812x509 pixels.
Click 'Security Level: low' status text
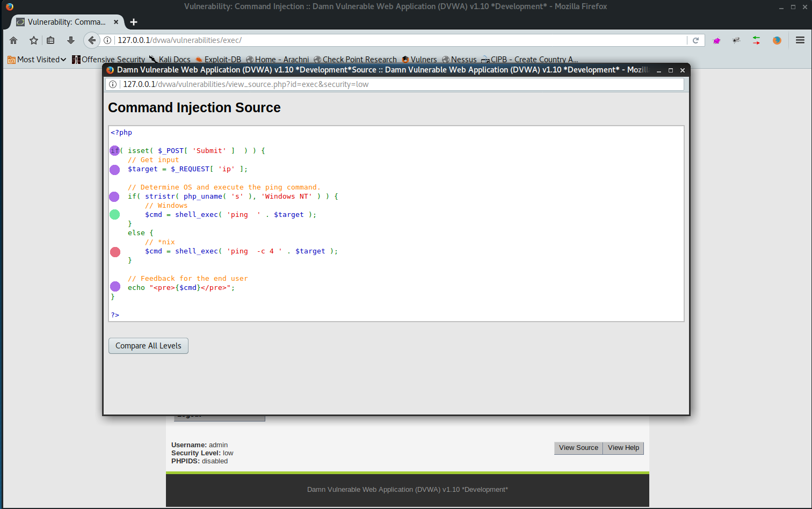pyautogui.click(x=202, y=453)
